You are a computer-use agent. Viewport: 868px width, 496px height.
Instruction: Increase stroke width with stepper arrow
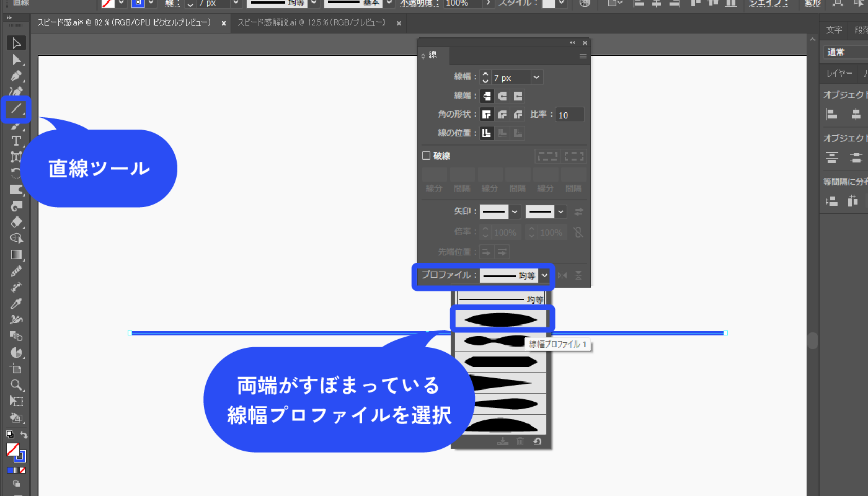coord(485,74)
